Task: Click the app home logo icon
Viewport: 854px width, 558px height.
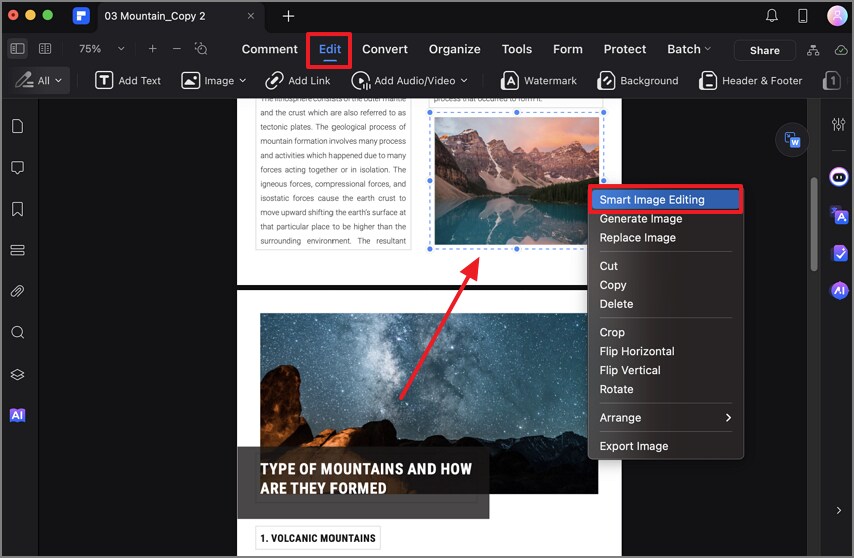Action: pyautogui.click(x=81, y=16)
